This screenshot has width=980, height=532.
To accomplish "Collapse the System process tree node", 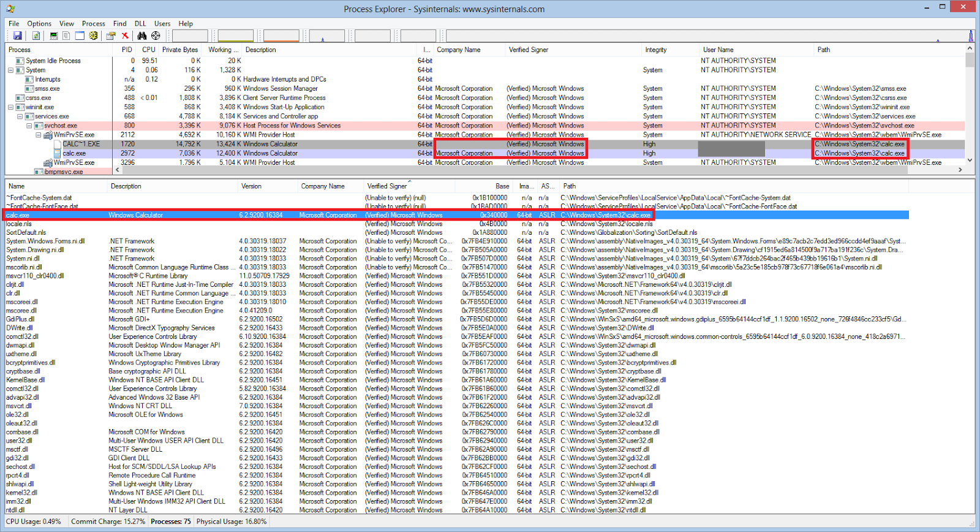I will (x=10, y=70).
